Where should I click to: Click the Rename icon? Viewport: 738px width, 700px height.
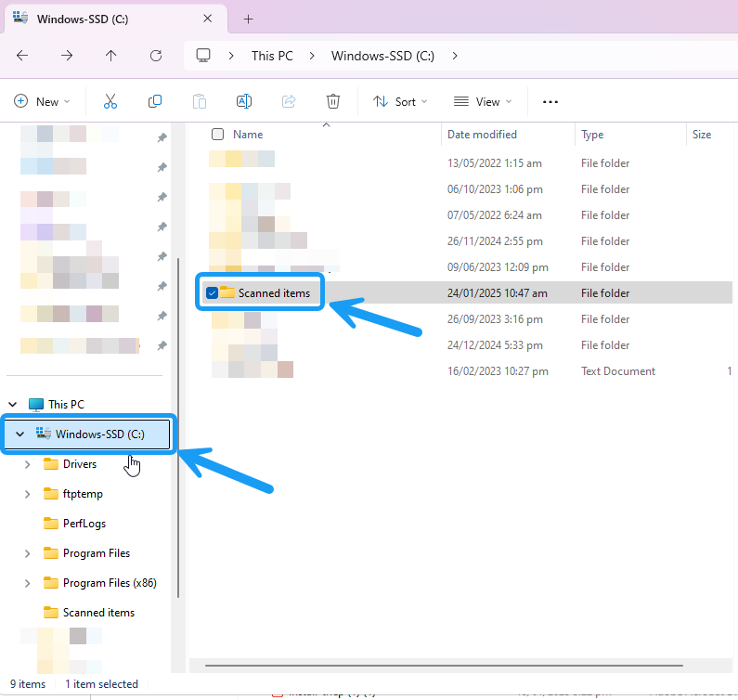(x=244, y=101)
